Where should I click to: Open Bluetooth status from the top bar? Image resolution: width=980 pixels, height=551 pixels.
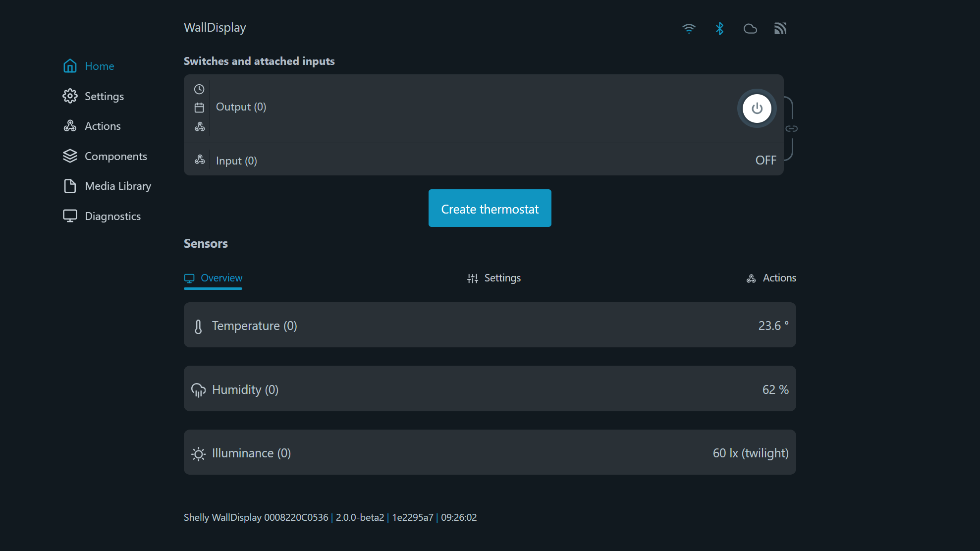(719, 28)
